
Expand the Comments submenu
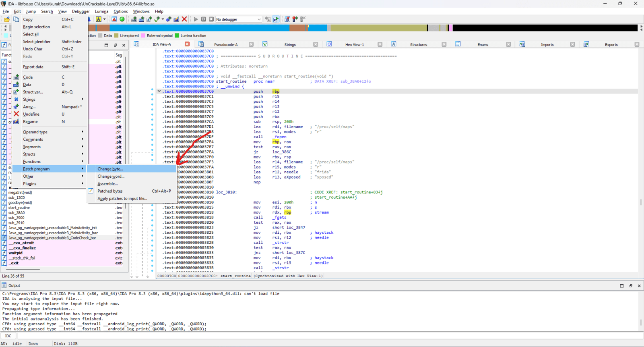[50, 139]
